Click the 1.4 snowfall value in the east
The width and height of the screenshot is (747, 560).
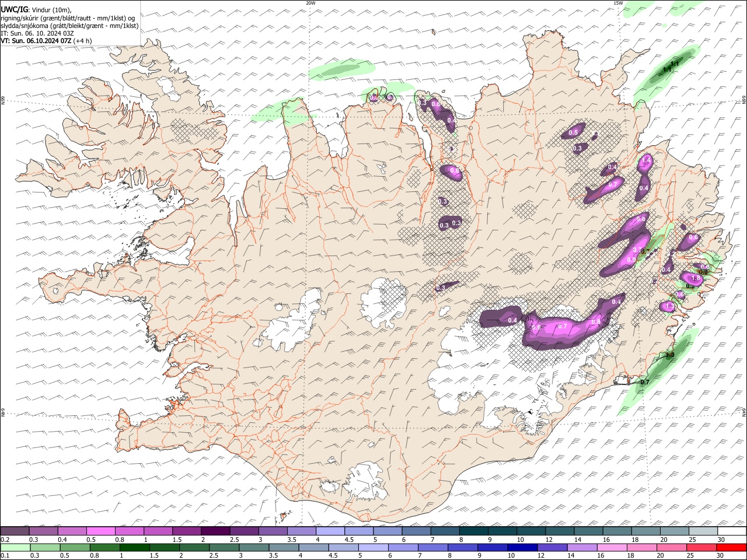click(646, 159)
